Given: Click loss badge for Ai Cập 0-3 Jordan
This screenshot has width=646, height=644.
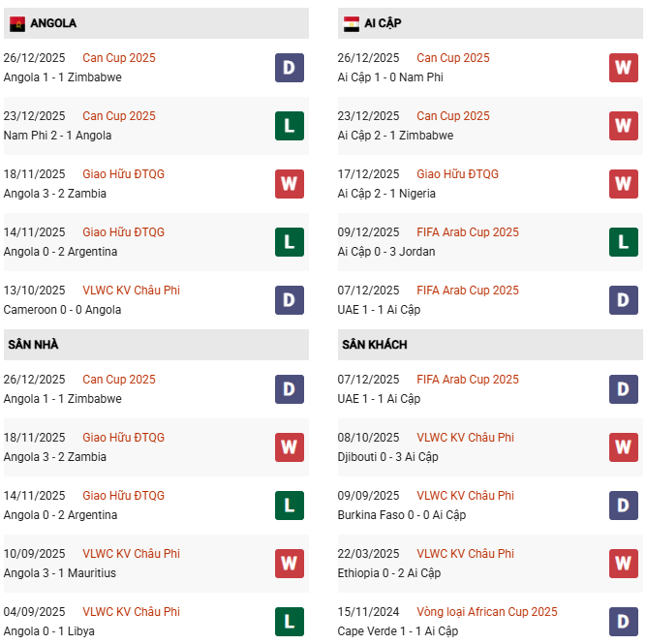Looking at the screenshot, I should (x=623, y=242).
